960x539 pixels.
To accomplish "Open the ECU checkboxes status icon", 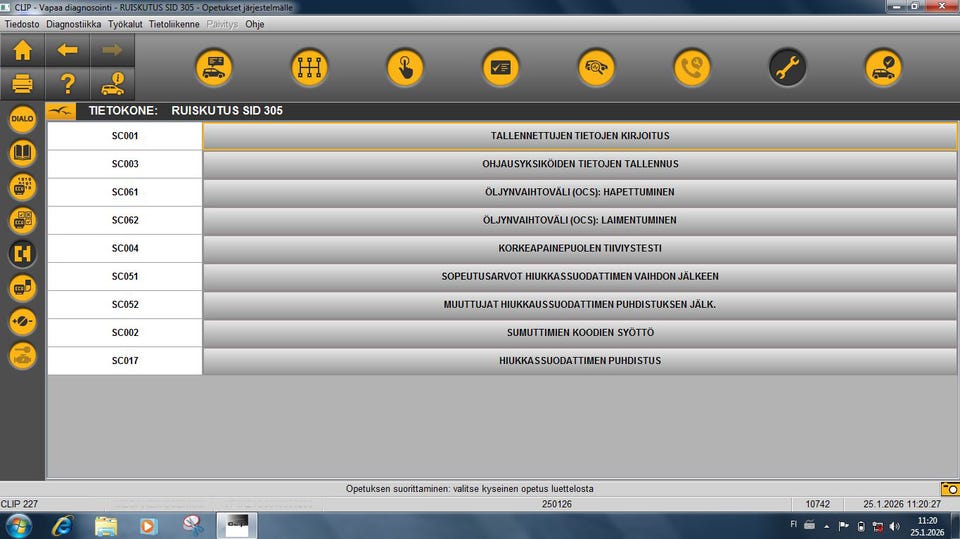I will pos(22,220).
